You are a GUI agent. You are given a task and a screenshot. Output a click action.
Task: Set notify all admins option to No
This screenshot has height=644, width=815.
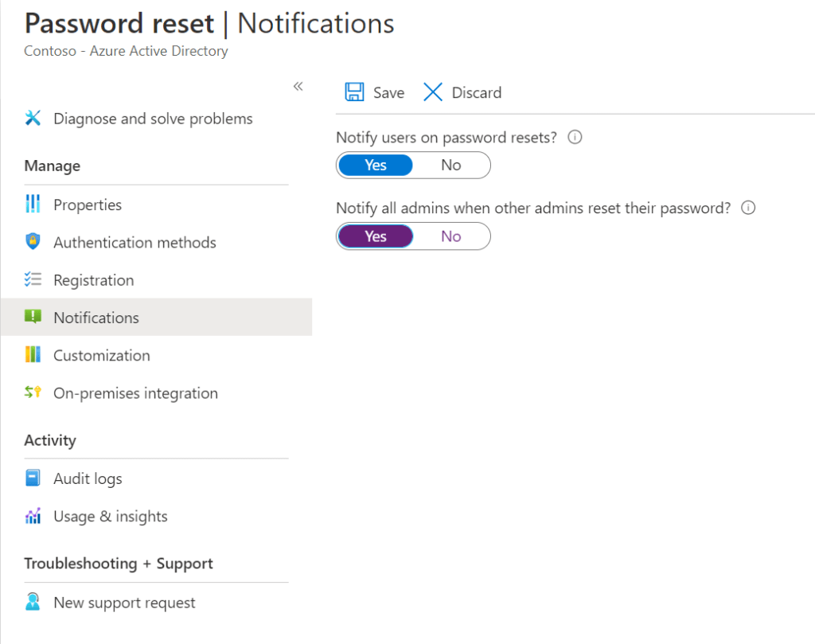tap(451, 236)
